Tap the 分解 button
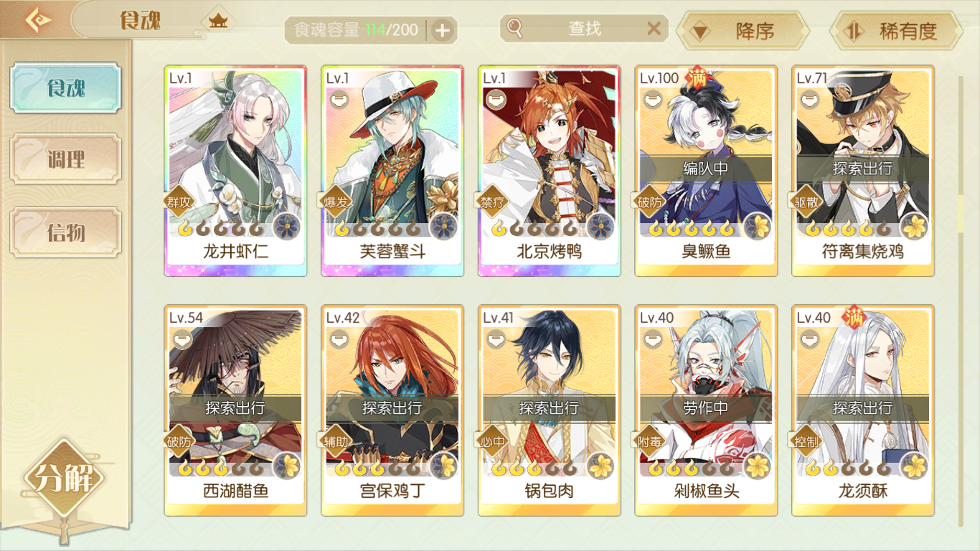Viewport: 980px width, 551px height. (64, 478)
